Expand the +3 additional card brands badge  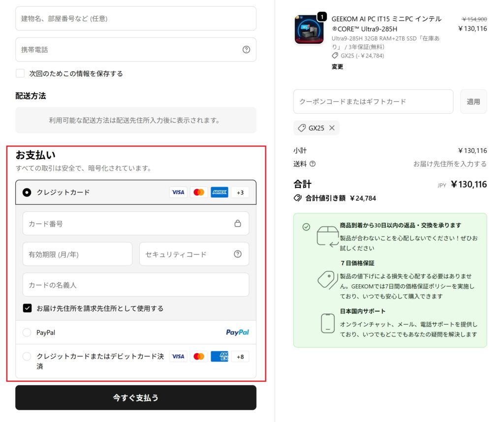240,192
